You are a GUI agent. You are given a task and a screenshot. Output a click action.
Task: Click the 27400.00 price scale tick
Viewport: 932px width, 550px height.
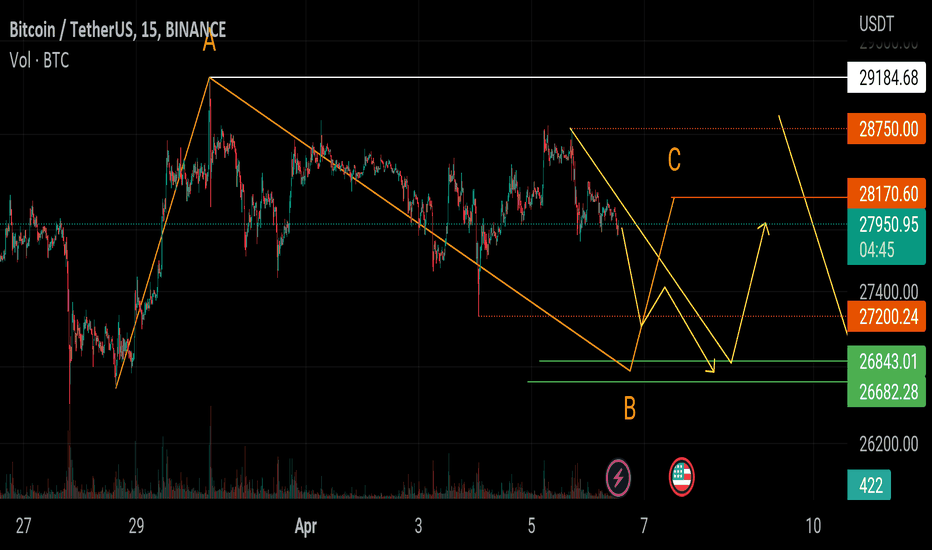[x=889, y=291]
